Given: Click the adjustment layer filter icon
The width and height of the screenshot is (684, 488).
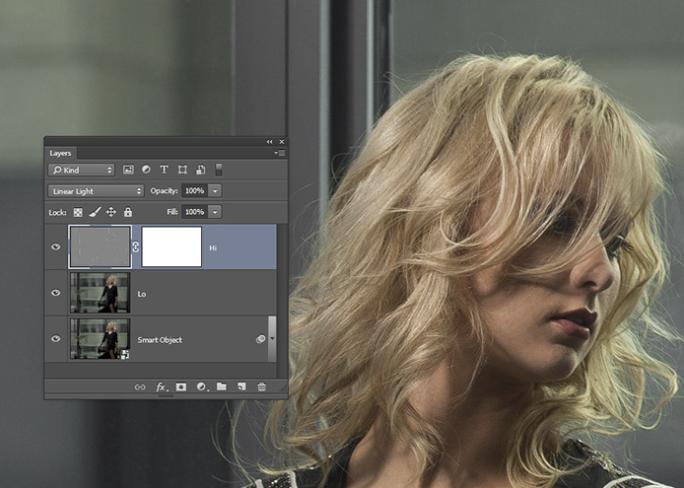Looking at the screenshot, I should point(147,170).
